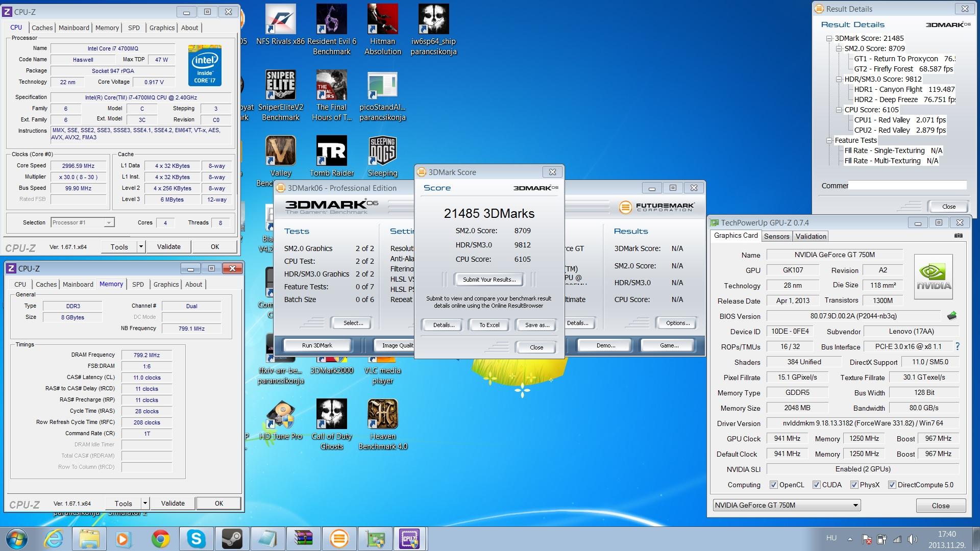The width and height of the screenshot is (980, 551).
Task: Open Windows Start menu orb
Action: [16, 539]
